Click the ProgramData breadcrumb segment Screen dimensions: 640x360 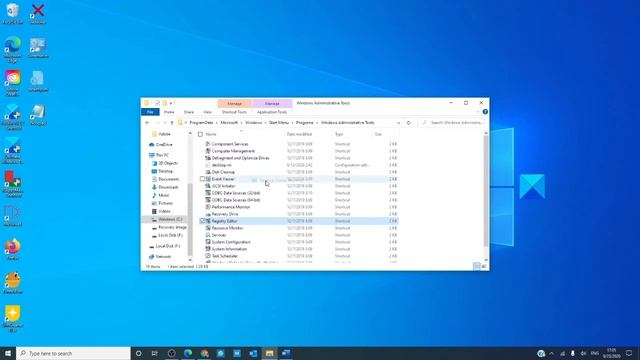click(201, 122)
